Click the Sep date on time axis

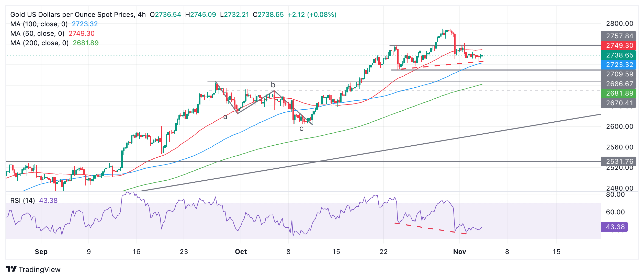click(41, 252)
